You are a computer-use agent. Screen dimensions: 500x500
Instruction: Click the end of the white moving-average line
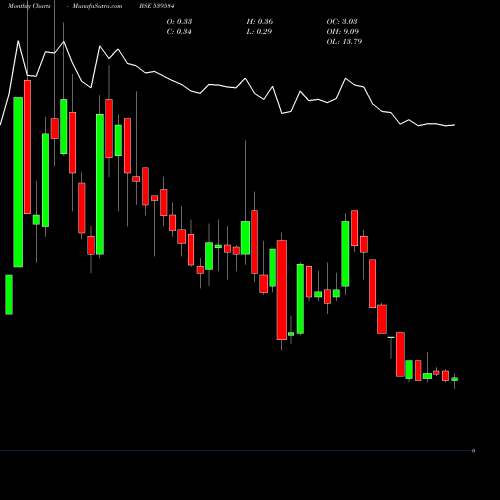455,125
